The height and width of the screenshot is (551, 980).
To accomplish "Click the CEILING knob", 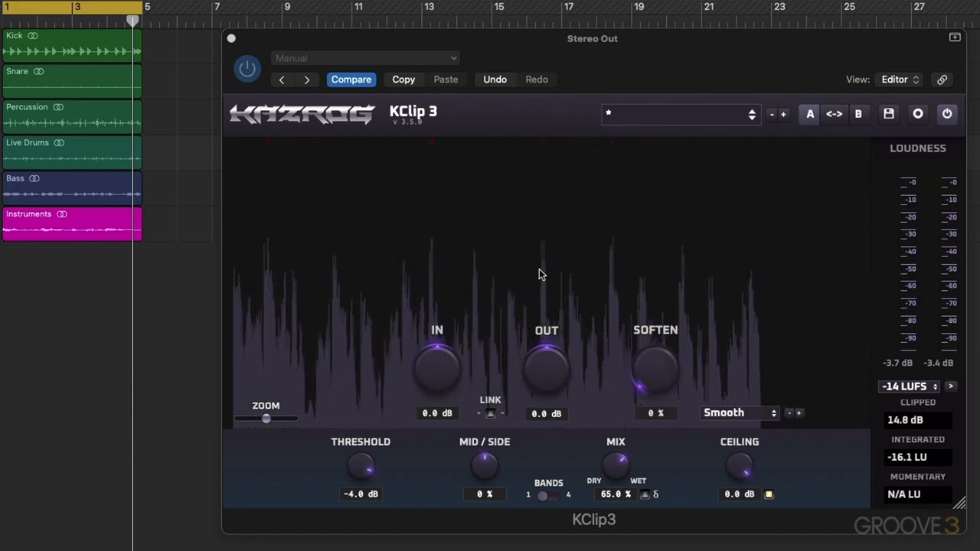I will click(x=740, y=465).
